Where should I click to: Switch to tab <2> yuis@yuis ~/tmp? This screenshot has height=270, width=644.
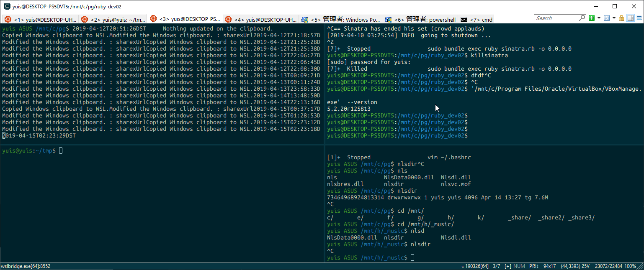click(x=113, y=20)
